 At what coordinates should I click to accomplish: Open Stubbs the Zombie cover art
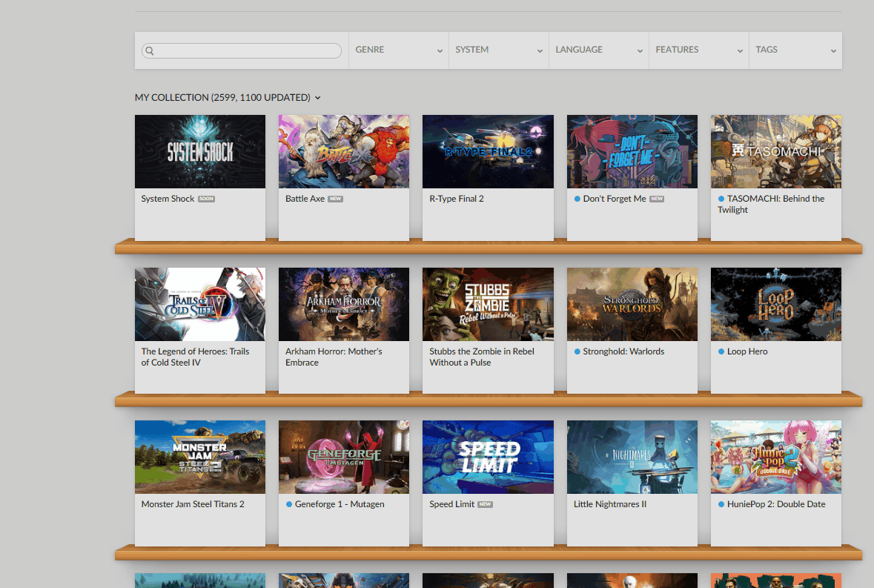point(488,304)
